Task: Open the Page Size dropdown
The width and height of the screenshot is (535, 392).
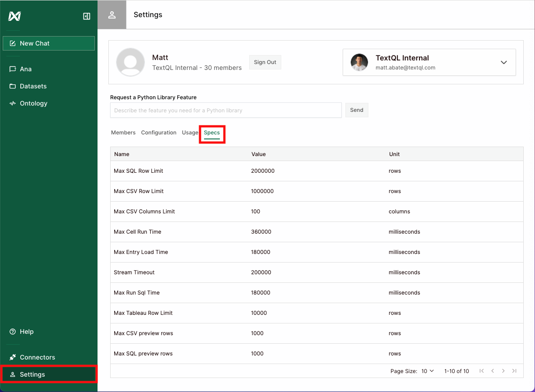Action: (x=428, y=371)
